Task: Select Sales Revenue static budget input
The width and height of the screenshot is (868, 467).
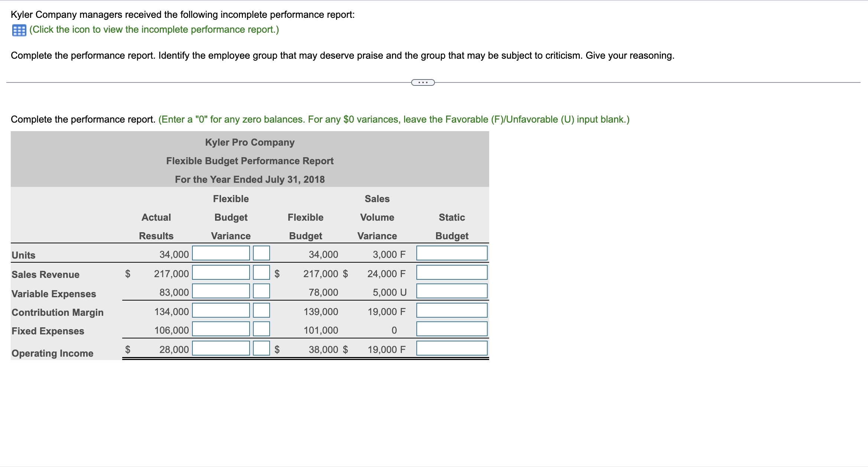Action: [x=452, y=273]
